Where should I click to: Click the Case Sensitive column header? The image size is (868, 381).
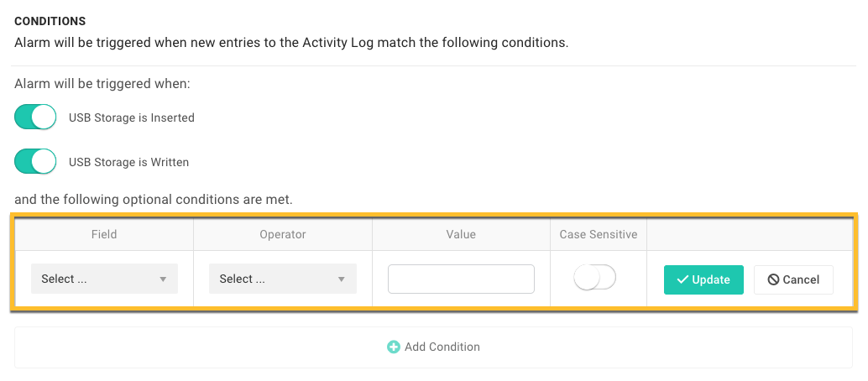(x=599, y=234)
